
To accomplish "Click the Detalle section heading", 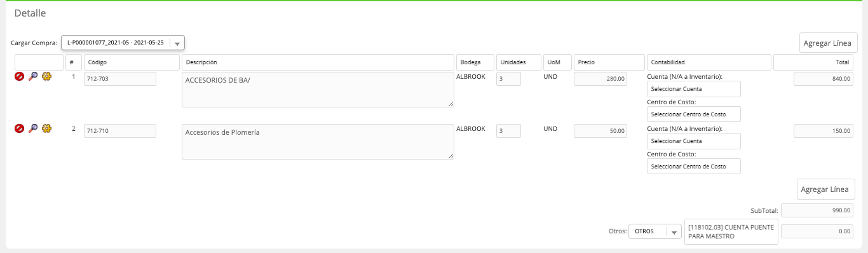I will pyautogui.click(x=30, y=13).
